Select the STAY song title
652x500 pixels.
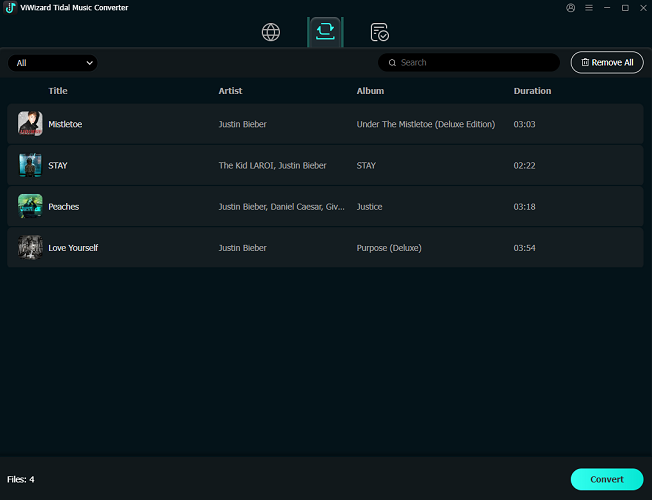coord(58,166)
